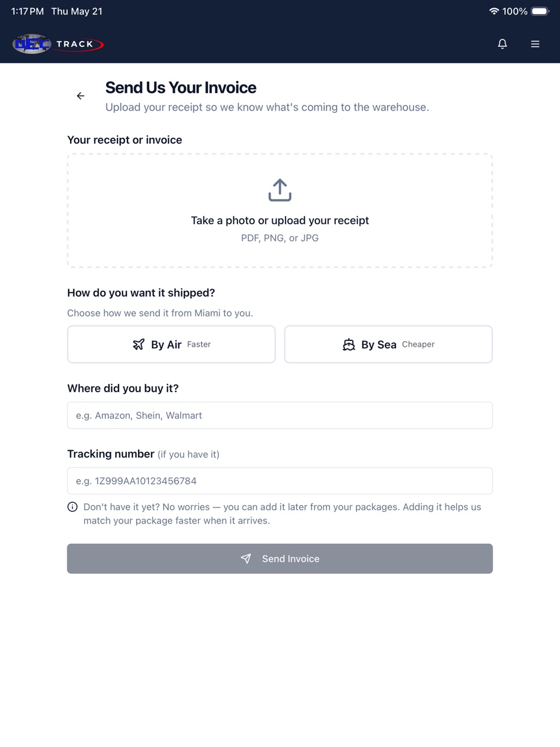Tap the Wi-Fi status icon
The image size is (560, 747).
point(494,11)
